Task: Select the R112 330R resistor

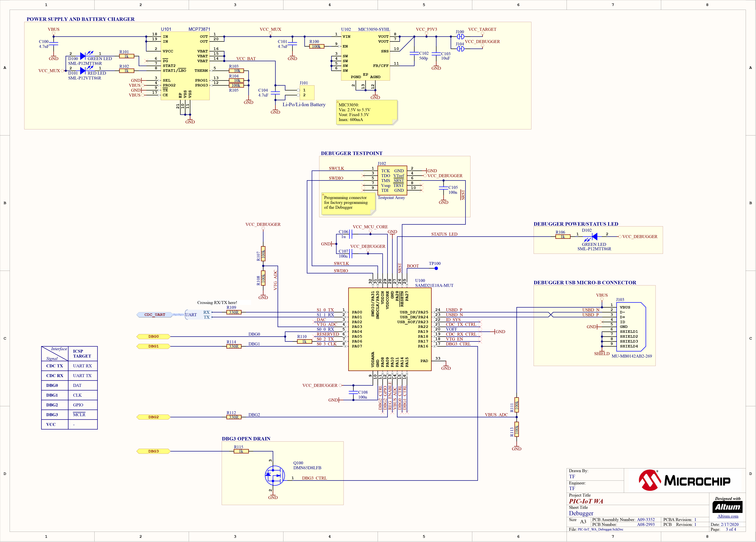Action: [234, 417]
